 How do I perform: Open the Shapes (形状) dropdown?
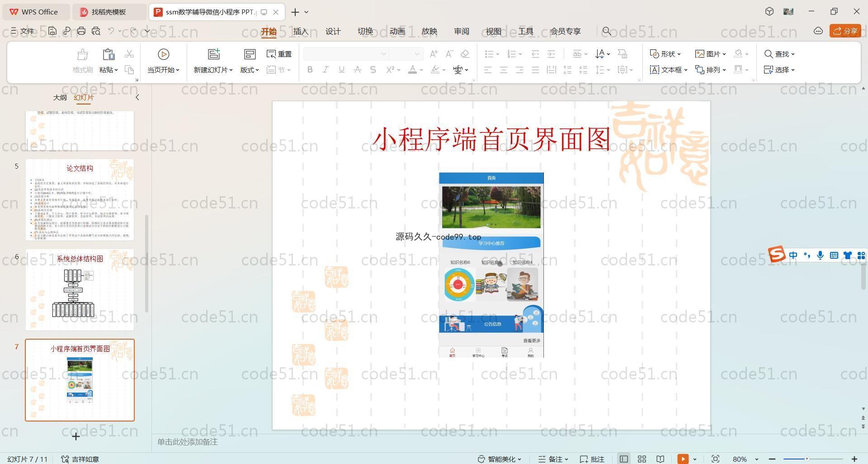[665, 54]
